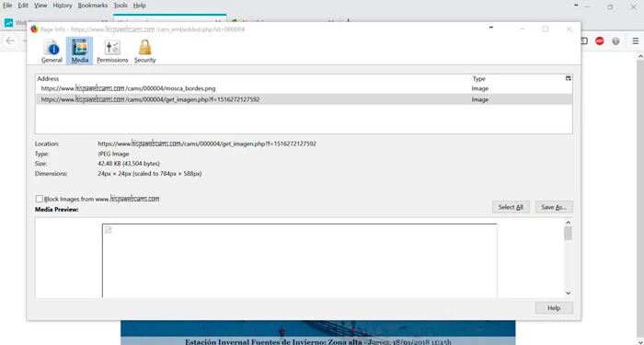Click the Firefox back arrow button
The width and height of the screenshot is (644, 345).
click(10, 40)
